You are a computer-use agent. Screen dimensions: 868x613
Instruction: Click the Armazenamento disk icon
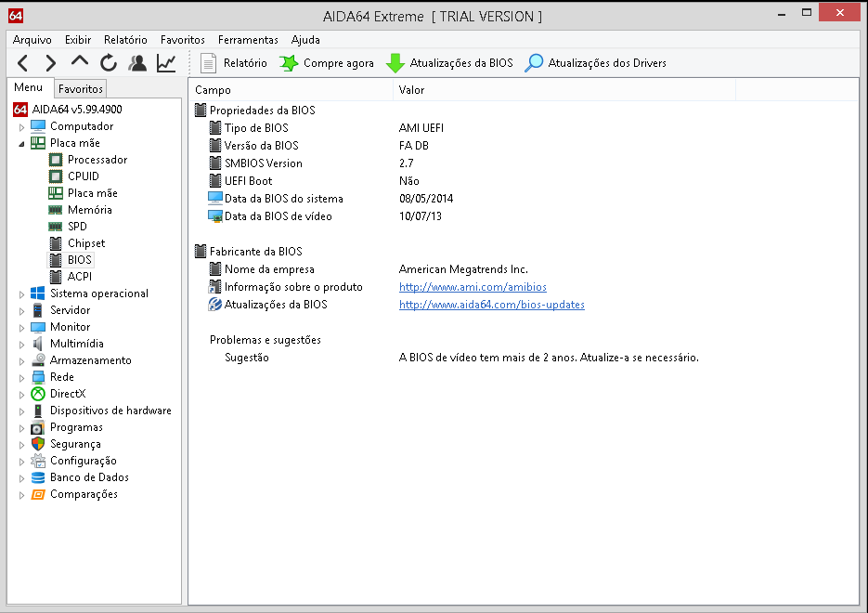click(x=38, y=360)
